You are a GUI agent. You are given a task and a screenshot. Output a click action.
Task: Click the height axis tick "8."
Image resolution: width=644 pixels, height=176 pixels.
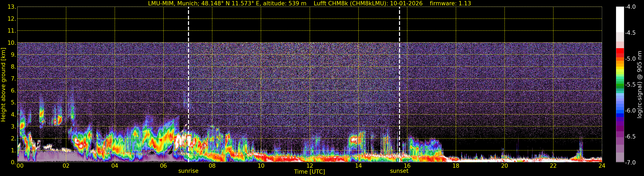13,66
